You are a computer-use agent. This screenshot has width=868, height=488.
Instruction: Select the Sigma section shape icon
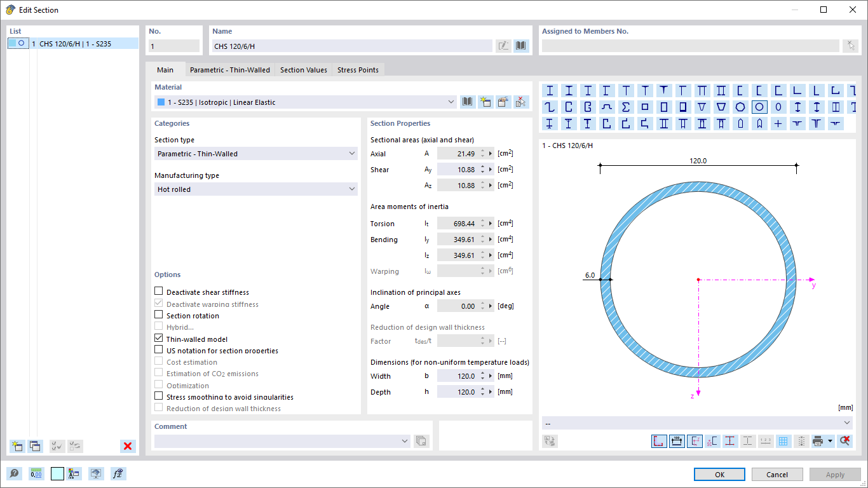coord(626,107)
